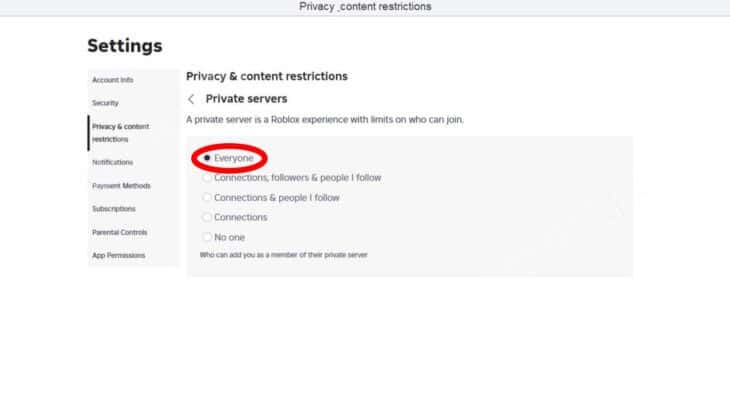
Task: Open Privacy & content restrictions sidebar item
Action: 121,133
